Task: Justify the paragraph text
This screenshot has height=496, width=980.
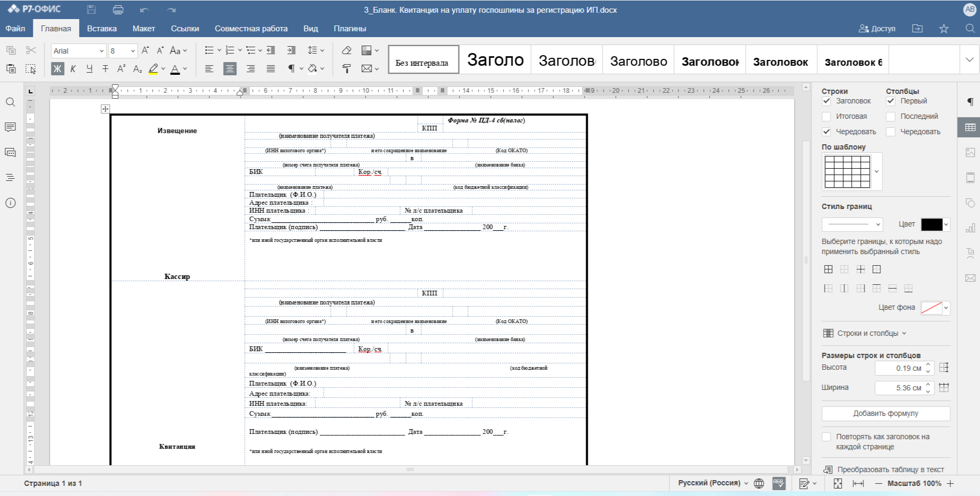Action: click(x=271, y=68)
